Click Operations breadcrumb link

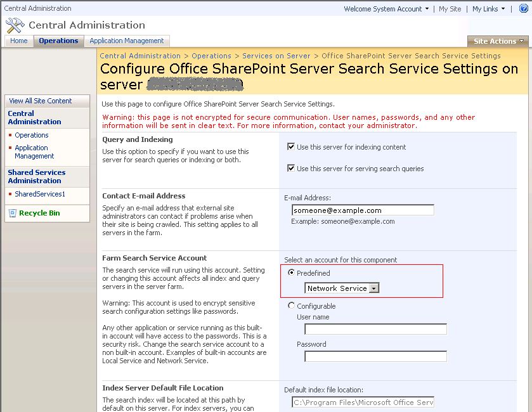pos(211,56)
